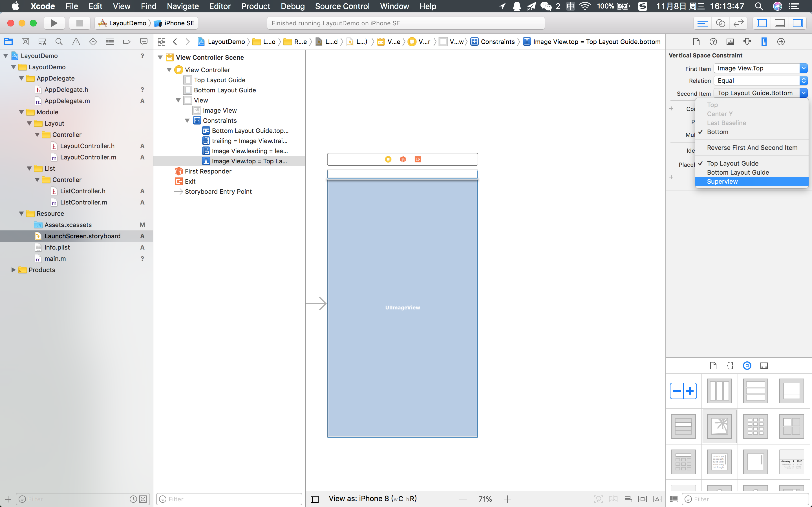Open the Issue navigator warning icon
Image resolution: width=812 pixels, height=507 pixels.
tap(76, 42)
